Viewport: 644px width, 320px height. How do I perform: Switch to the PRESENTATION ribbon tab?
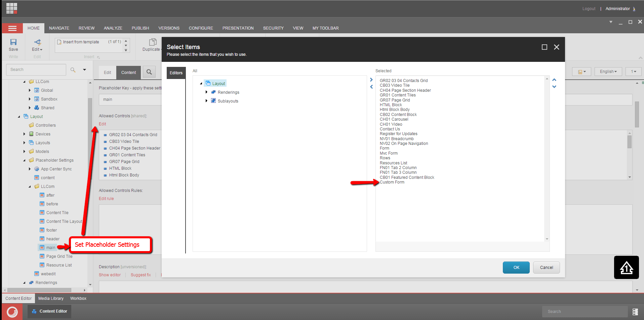[238, 28]
